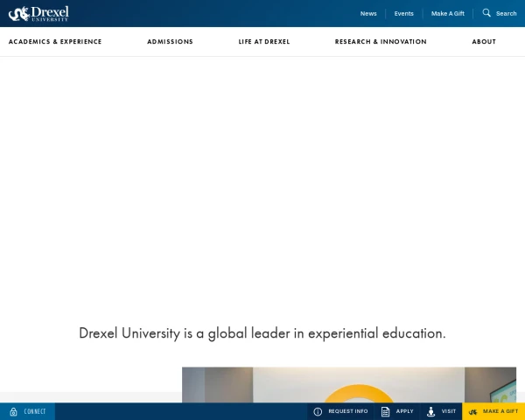
Task: Select Make A Gift in top header
Action: pyautogui.click(x=447, y=14)
